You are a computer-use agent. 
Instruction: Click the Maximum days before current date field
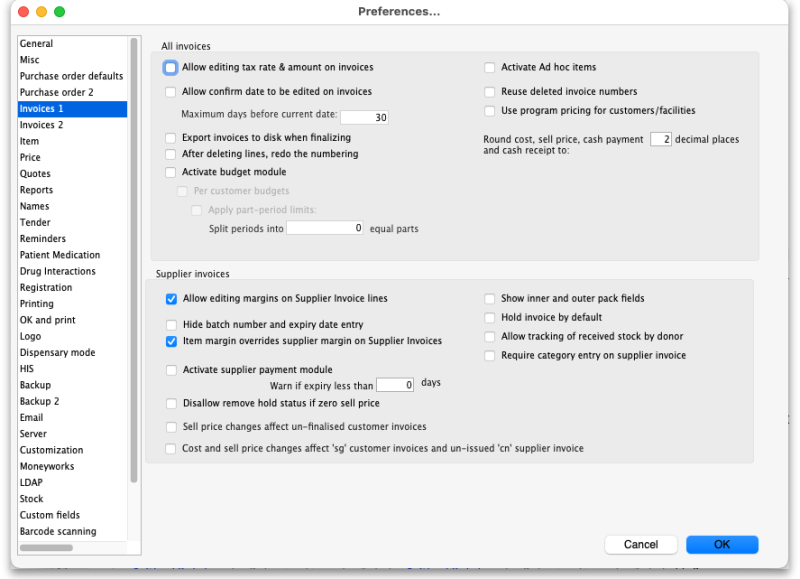pyautogui.click(x=364, y=115)
